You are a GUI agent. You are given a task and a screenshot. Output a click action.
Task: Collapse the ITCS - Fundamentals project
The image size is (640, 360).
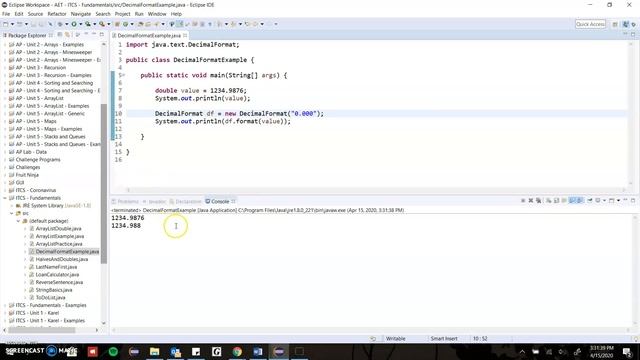tap(5, 198)
